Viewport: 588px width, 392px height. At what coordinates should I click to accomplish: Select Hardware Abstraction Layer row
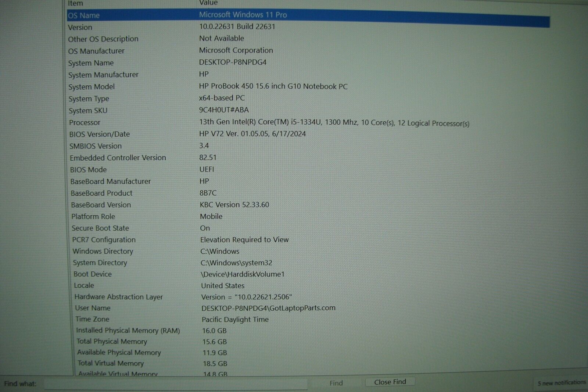tap(118, 297)
